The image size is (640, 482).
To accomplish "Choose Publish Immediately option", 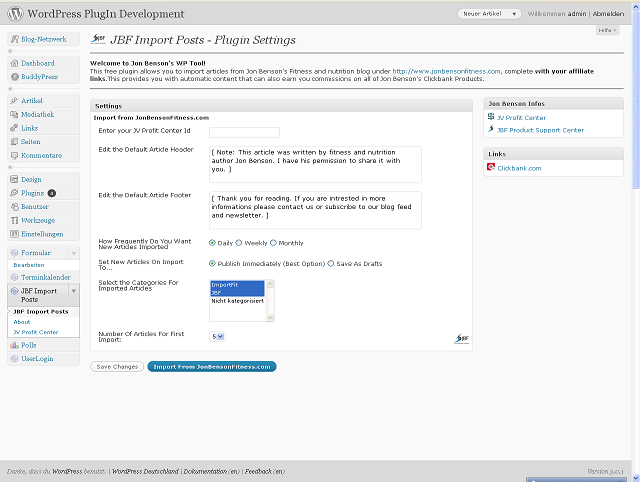I will point(212,264).
